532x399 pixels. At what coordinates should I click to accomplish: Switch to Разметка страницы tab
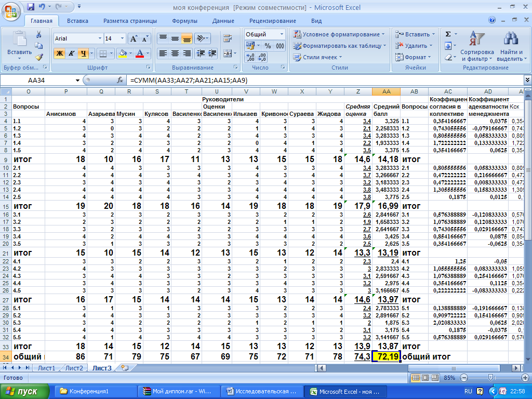[130, 21]
